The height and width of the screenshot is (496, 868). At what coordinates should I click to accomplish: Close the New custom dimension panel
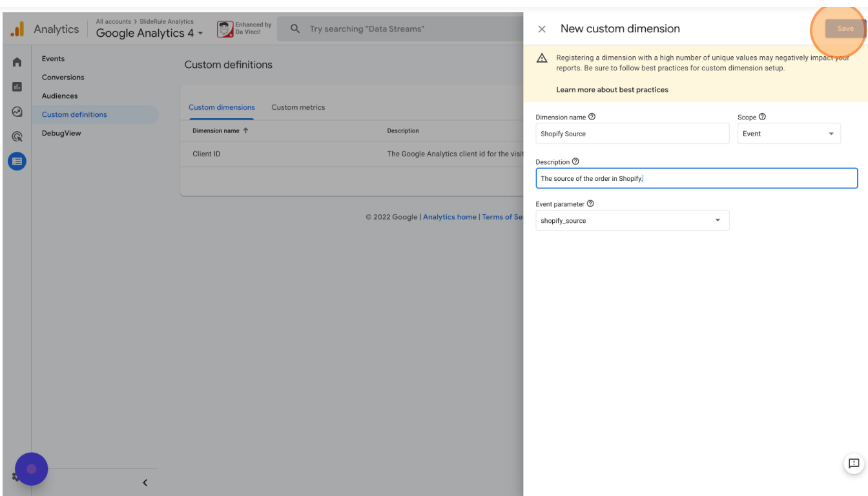542,29
